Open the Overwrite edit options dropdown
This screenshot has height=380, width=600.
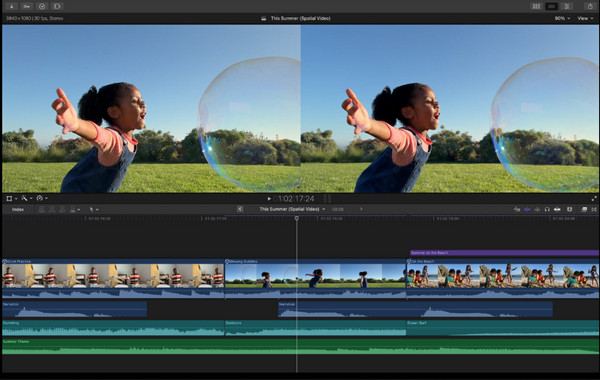75,210
